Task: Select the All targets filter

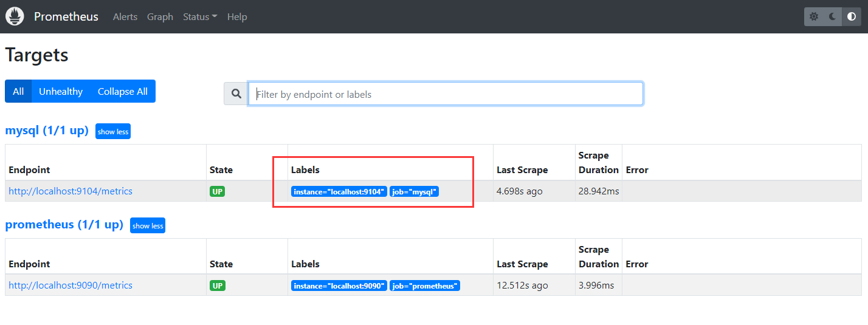Action: pyautogui.click(x=18, y=91)
